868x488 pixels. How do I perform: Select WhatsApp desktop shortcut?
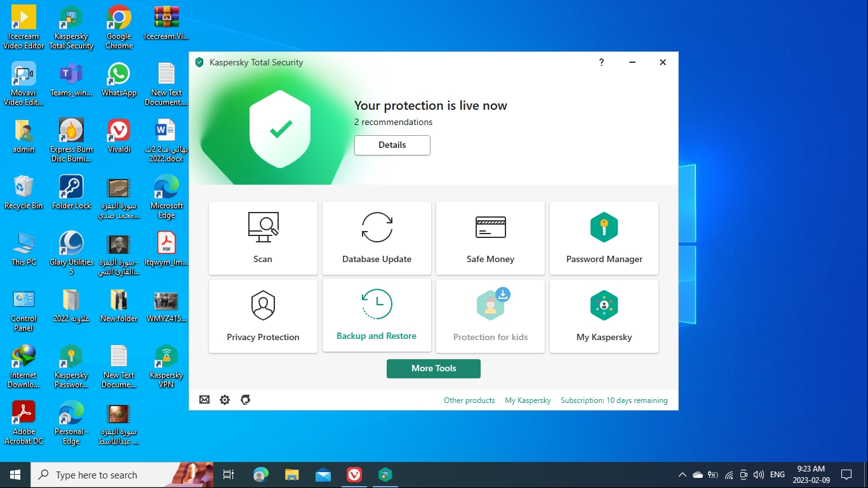[119, 80]
